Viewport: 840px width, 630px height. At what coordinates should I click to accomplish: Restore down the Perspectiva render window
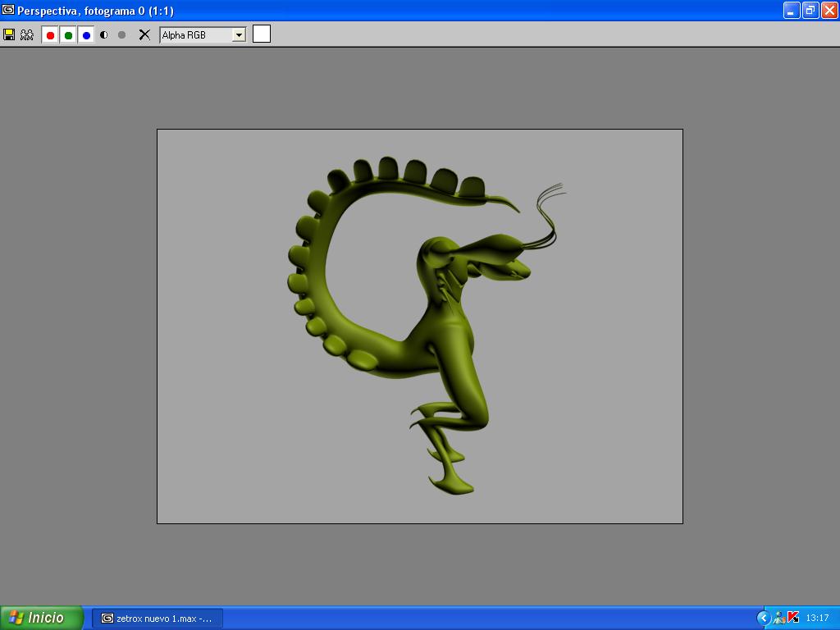pyautogui.click(x=810, y=10)
